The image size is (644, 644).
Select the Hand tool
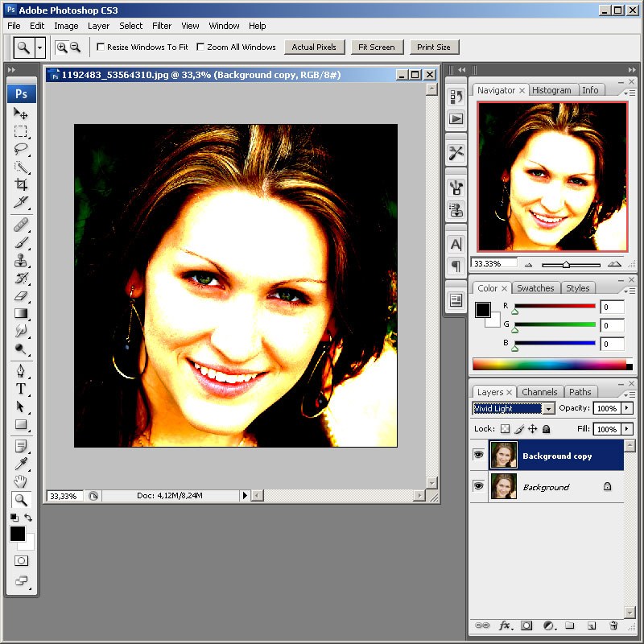[x=21, y=481]
